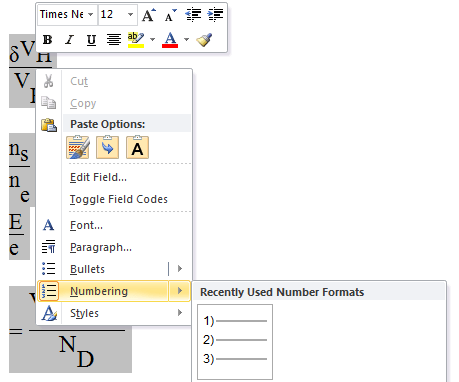Expand the Bullets submenu arrow
The width and height of the screenshot is (459, 382).
(180, 269)
